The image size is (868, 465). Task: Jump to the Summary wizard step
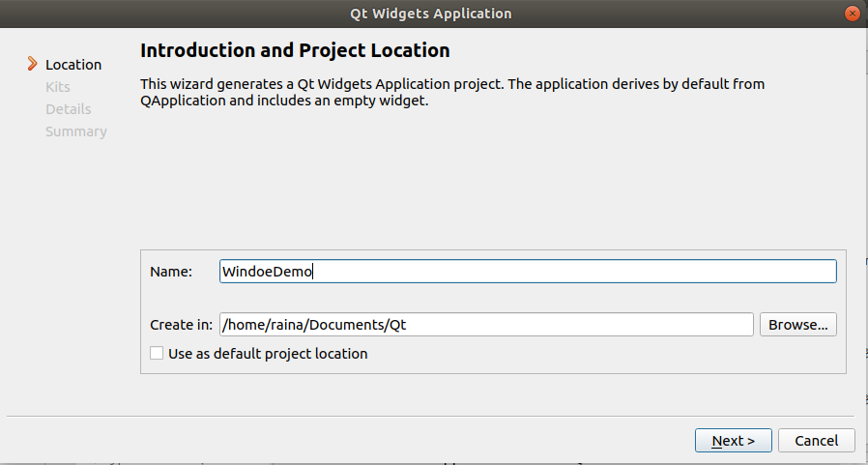click(76, 131)
